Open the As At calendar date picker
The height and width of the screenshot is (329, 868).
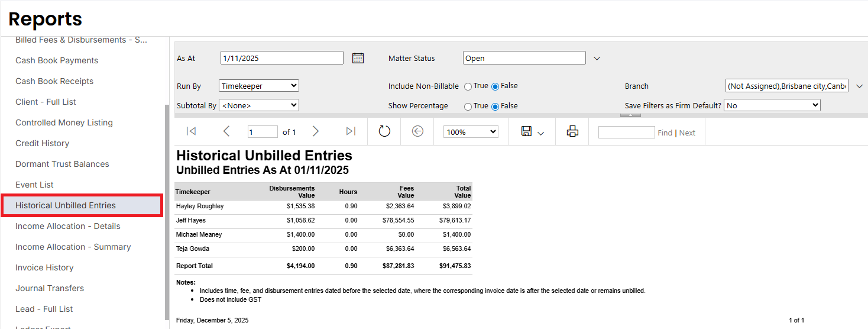click(x=358, y=58)
